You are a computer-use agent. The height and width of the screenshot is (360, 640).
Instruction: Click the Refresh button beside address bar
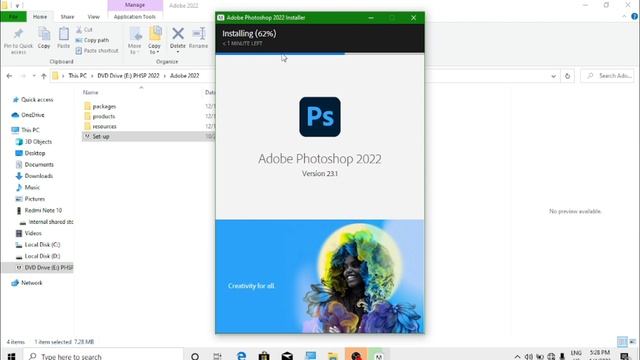[567, 76]
